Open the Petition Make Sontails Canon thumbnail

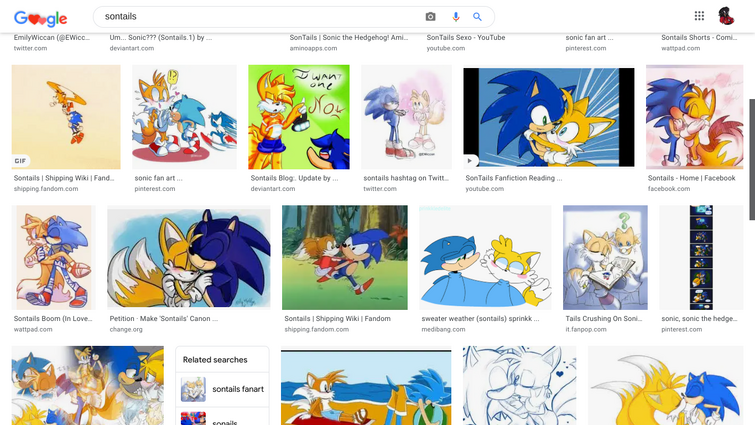(189, 258)
